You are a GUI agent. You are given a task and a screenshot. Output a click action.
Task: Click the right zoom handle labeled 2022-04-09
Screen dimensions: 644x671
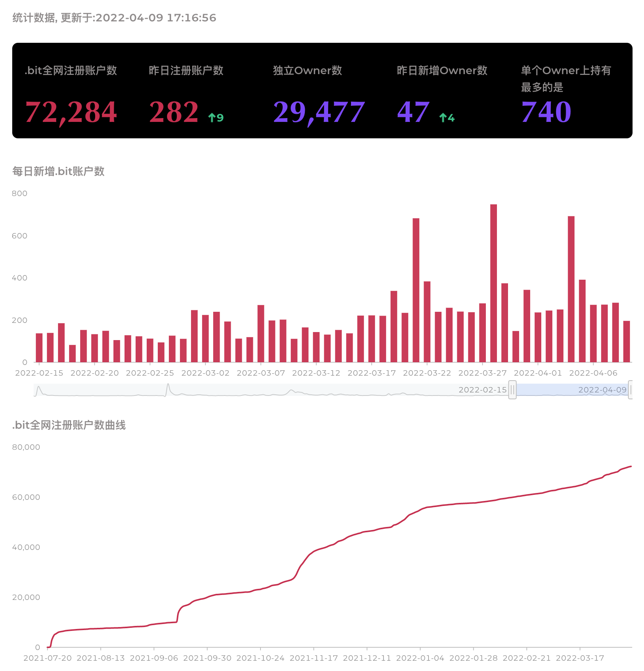pyautogui.click(x=630, y=390)
